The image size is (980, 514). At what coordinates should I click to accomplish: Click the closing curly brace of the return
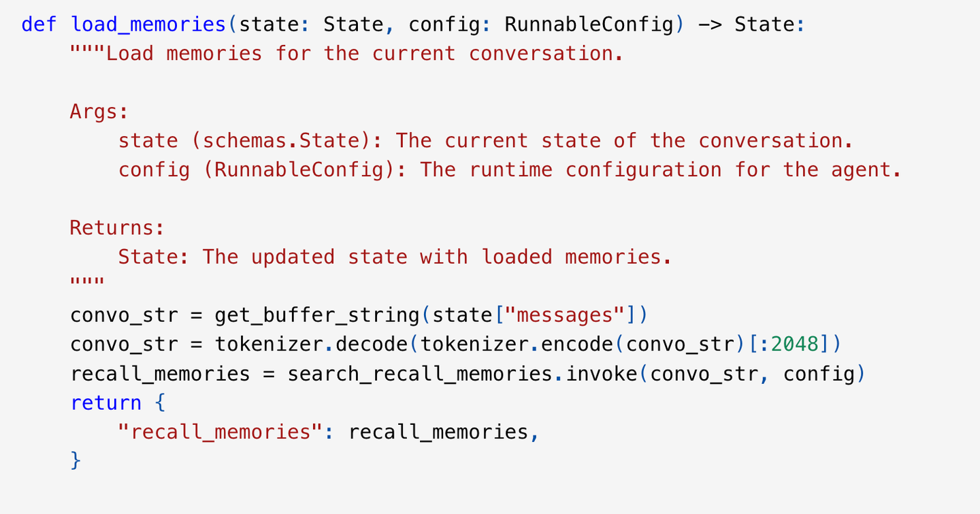76,461
